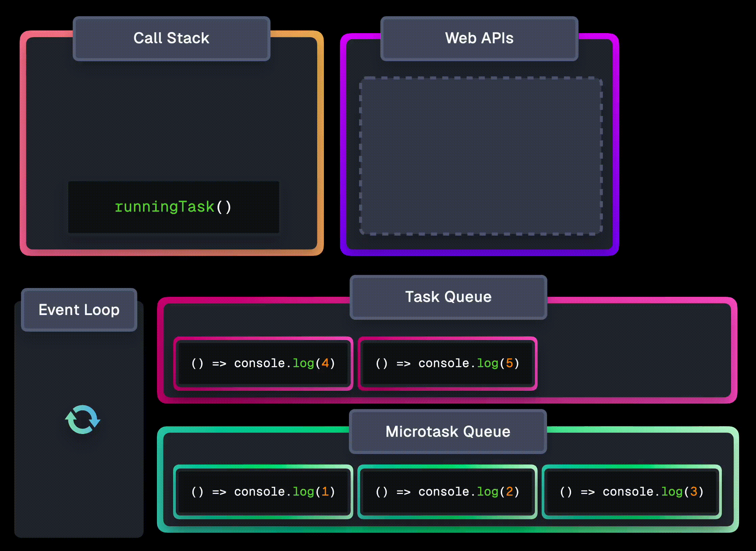Click the console.log(4) task card
The image size is (756, 551).
(x=263, y=363)
